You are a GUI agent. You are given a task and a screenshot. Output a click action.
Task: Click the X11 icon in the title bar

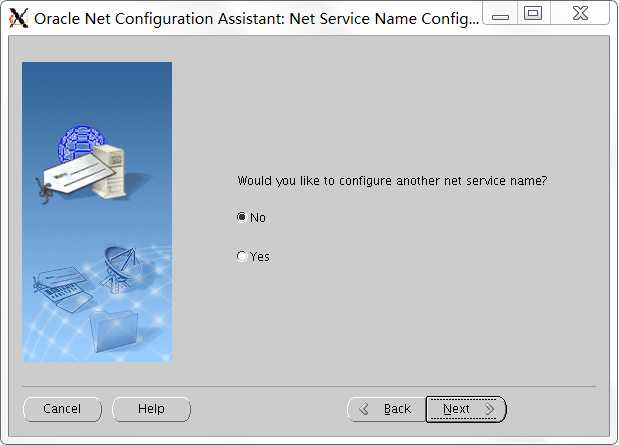(19, 18)
